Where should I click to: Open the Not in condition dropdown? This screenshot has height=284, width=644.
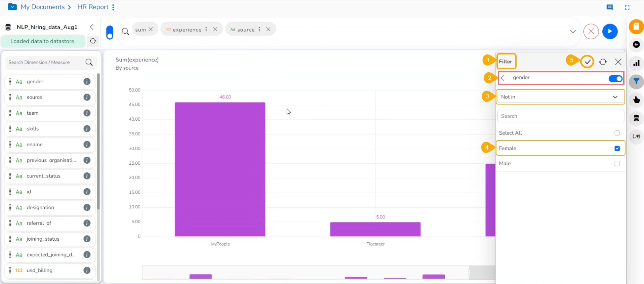(x=560, y=97)
